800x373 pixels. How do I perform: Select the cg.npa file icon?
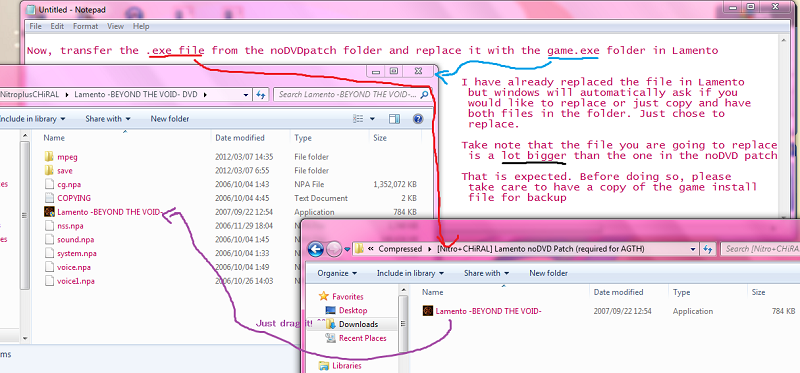pyautogui.click(x=49, y=184)
